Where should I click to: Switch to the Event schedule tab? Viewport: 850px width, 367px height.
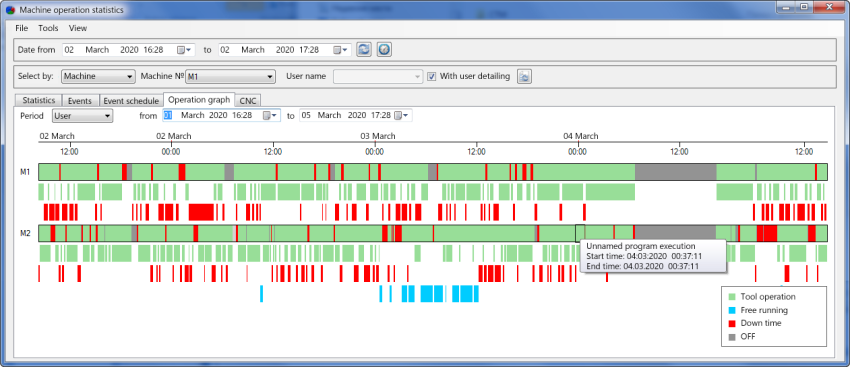[131, 101]
